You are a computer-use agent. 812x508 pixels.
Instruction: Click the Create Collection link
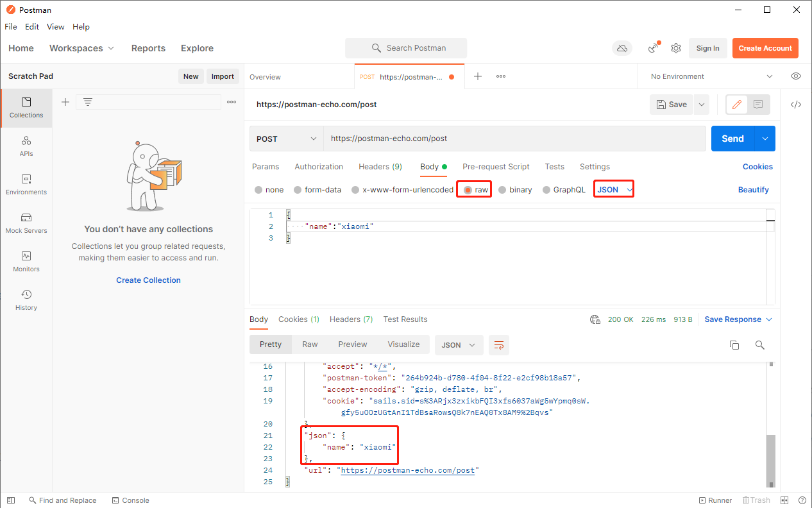pos(148,280)
